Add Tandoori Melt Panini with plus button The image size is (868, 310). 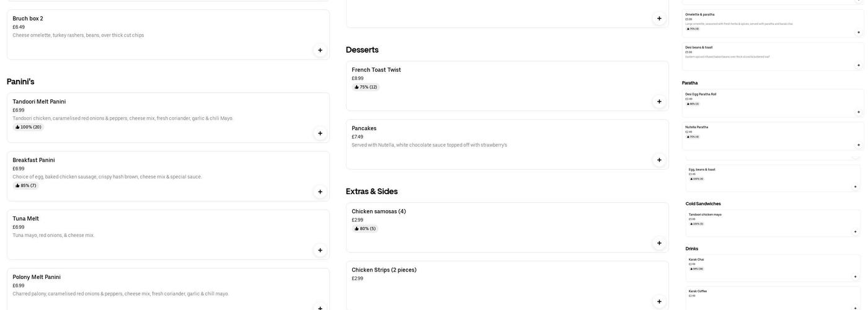(320, 133)
